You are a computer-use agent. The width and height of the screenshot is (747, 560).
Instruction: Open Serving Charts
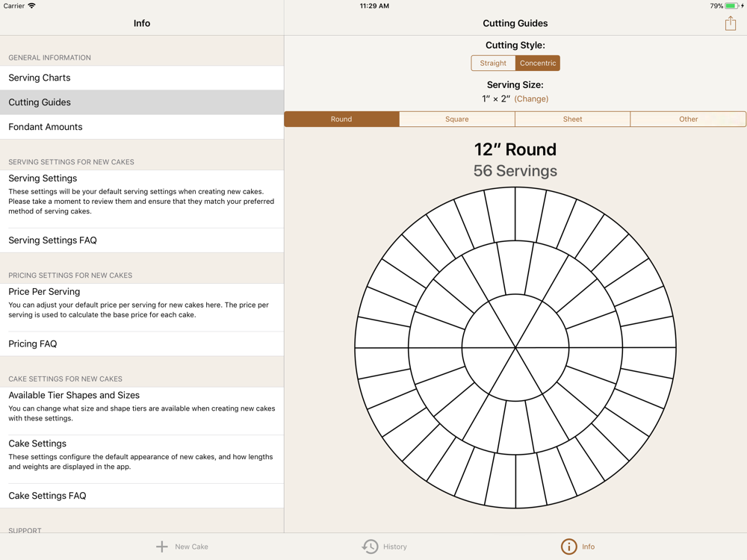point(142,78)
